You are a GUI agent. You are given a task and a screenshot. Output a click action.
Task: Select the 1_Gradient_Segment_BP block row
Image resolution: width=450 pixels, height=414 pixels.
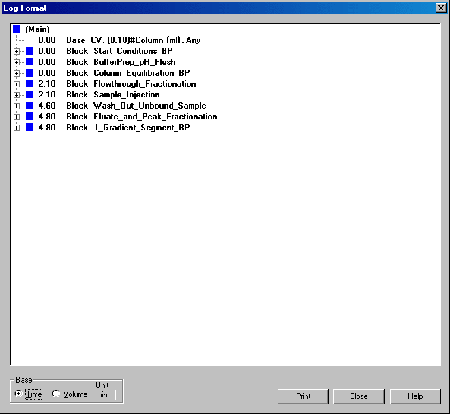point(114,127)
